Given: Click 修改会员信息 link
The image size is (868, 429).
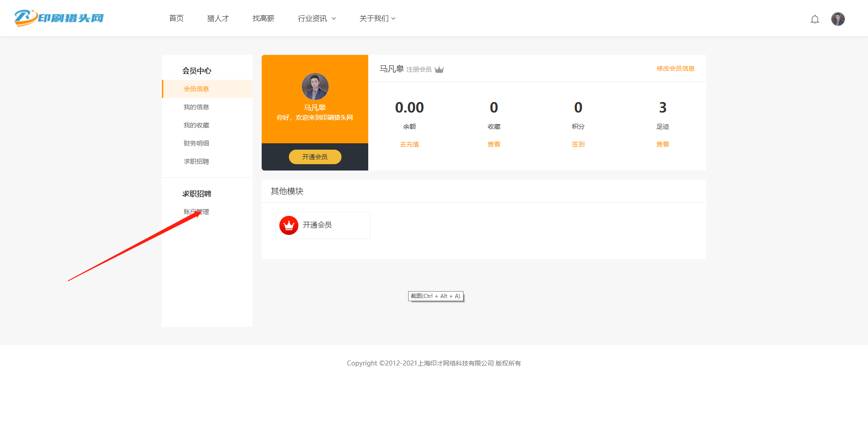Looking at the screenshot, I should coord(675,68).
